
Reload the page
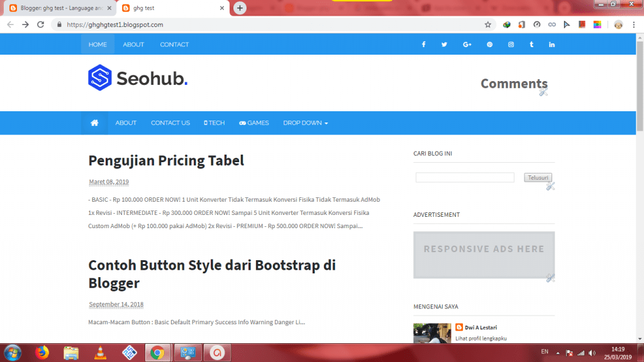tap(40, 25)
